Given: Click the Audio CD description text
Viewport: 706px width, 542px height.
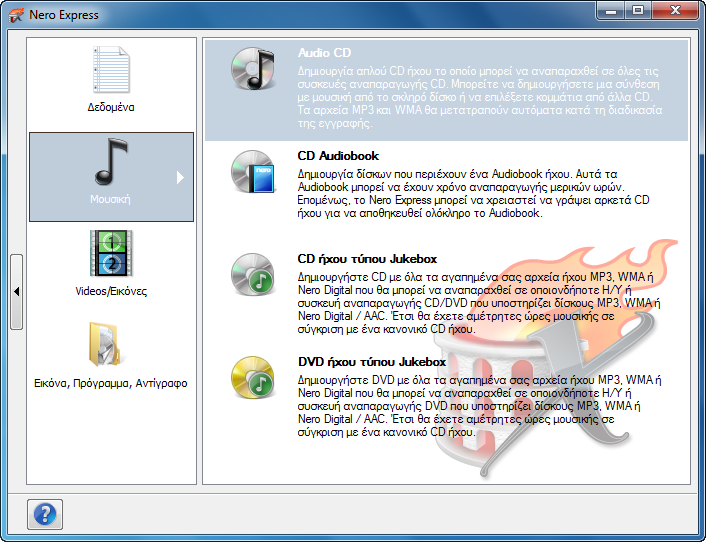Looking at the screenshot, I should coord(480,97).
